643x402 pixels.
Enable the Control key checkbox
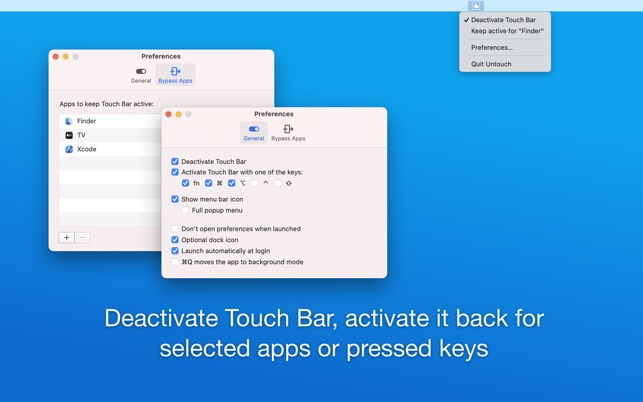[x=255, y=183]
